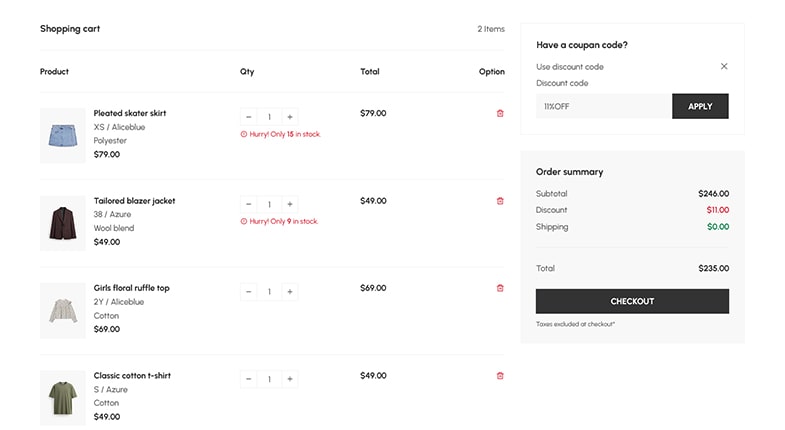
Task: Decrease Classic cotton t-shirt quantity
Action: (249, 379)
